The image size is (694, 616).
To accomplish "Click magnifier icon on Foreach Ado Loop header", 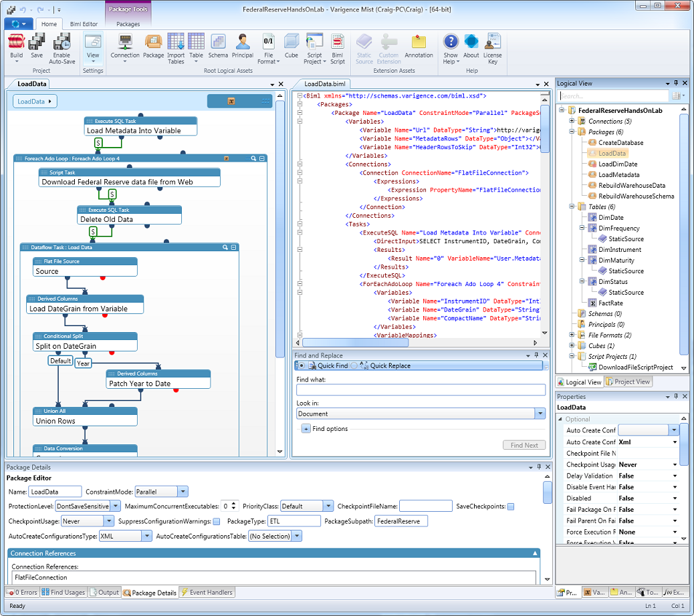I will pos(253,158).
